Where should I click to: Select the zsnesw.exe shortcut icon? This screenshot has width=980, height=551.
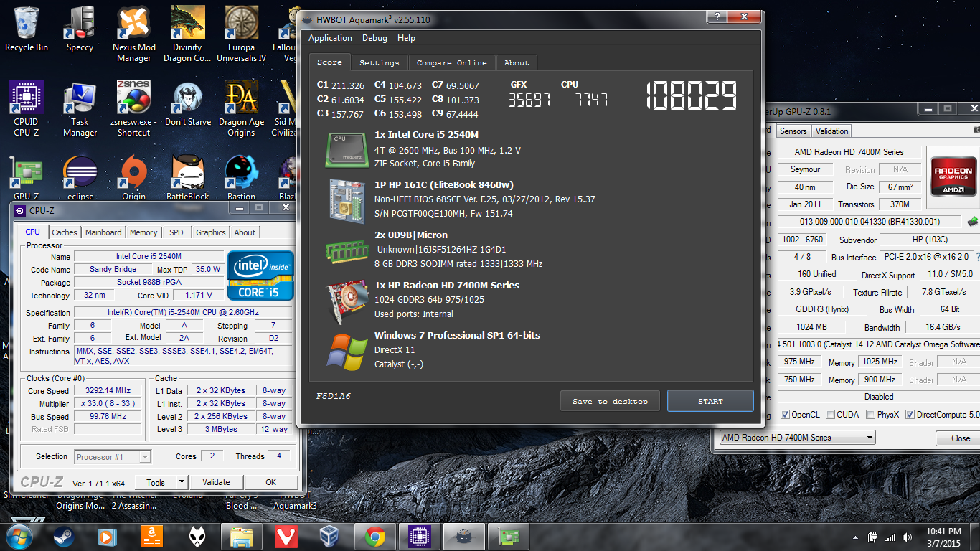pyautogui.click(x=134, y=108)
